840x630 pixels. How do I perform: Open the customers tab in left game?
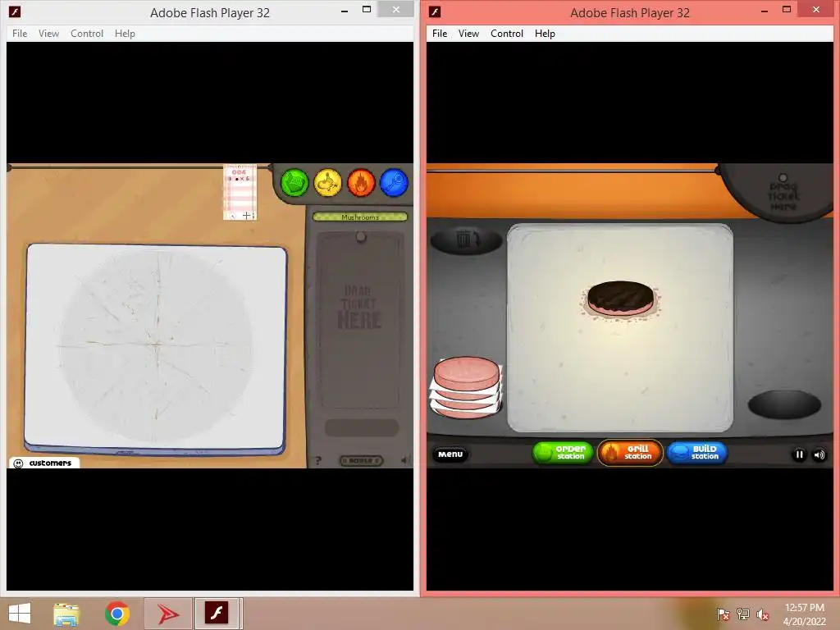pos(44,463)
